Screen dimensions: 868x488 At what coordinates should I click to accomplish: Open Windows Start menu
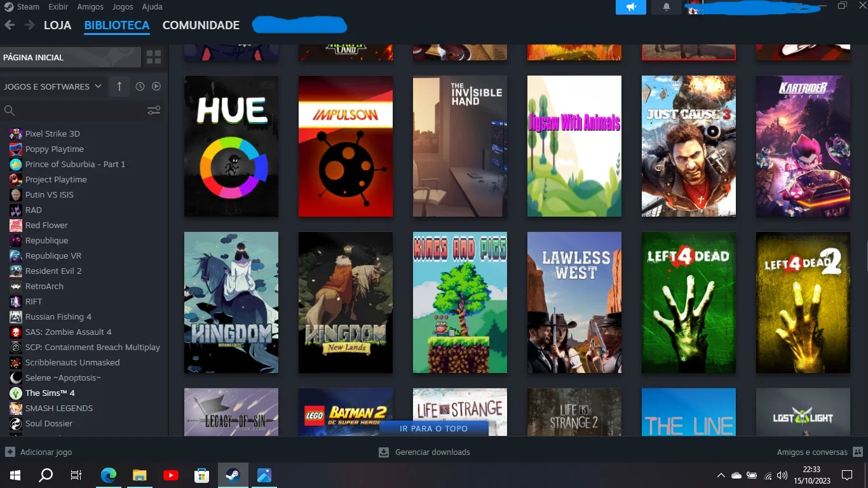pyautogui.click(x=15, y=475)
